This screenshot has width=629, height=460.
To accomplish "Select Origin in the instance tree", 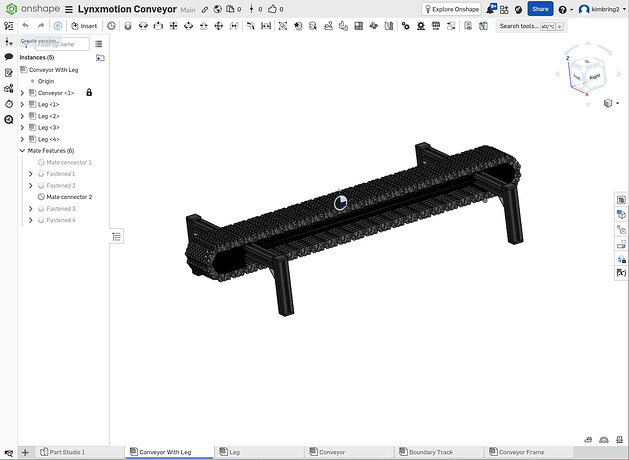I will coord(46,81).
